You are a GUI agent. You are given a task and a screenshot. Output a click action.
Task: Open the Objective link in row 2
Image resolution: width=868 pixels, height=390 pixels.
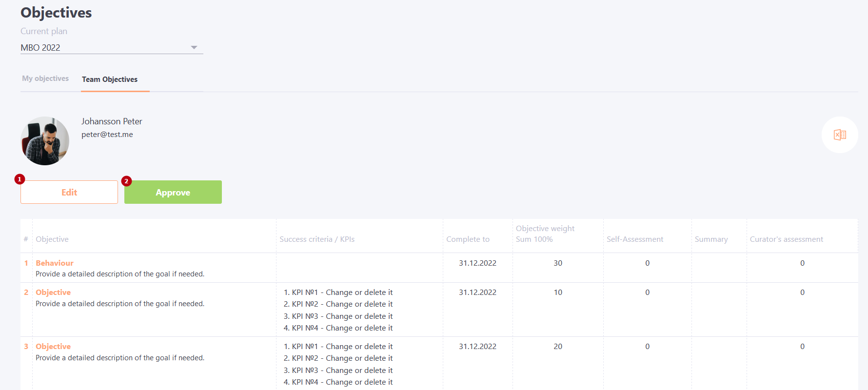point(53,292)
